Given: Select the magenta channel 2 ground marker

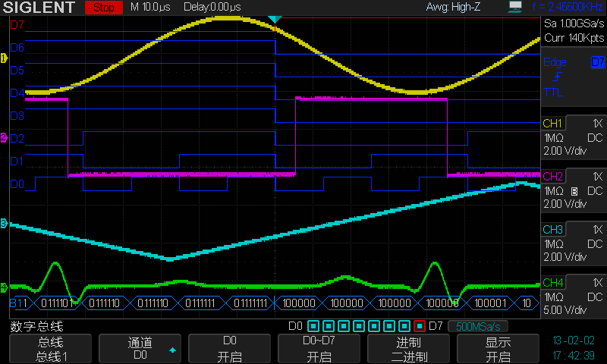Looking at the screenshot, I should pos(4,138).
